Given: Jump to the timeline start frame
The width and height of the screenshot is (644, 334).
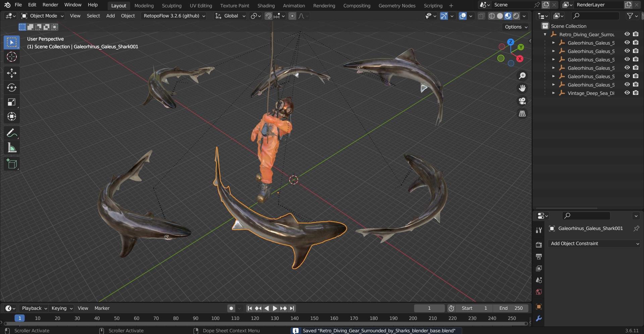Looking at the screenshot, I should click(250, 308).
